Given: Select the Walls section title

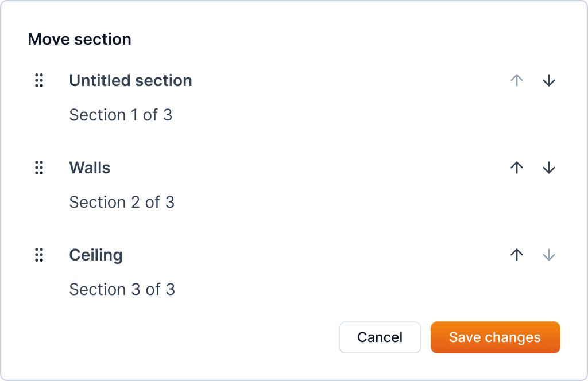Looking at the screenshot, I should point(90,168).
